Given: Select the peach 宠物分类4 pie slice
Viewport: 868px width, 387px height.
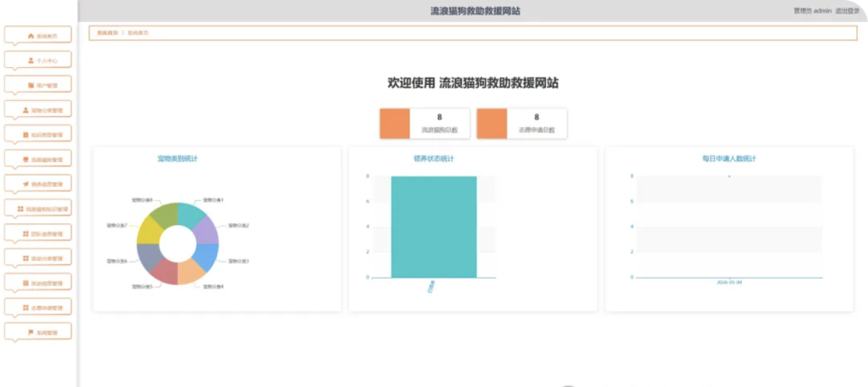Looking at the screenshot, I should pos(191,273).
